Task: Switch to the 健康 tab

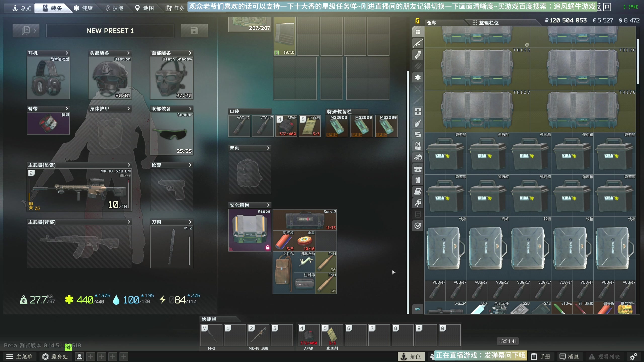Action: 83,8
